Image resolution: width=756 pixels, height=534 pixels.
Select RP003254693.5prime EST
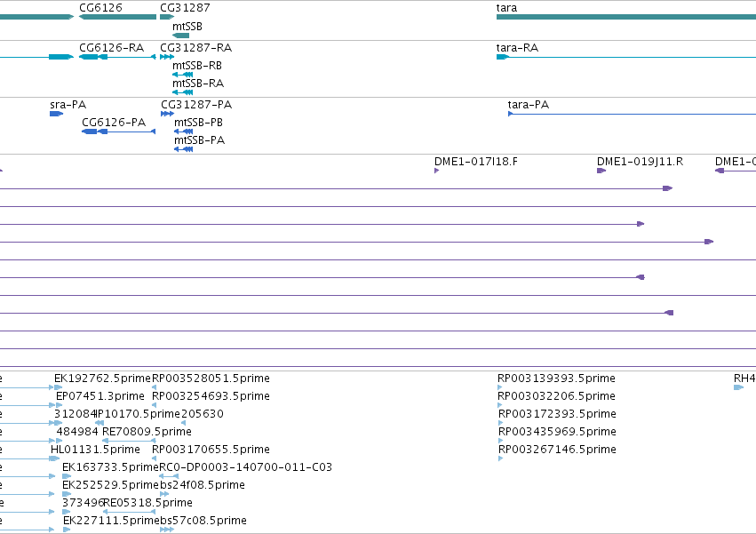coord(155,405)
